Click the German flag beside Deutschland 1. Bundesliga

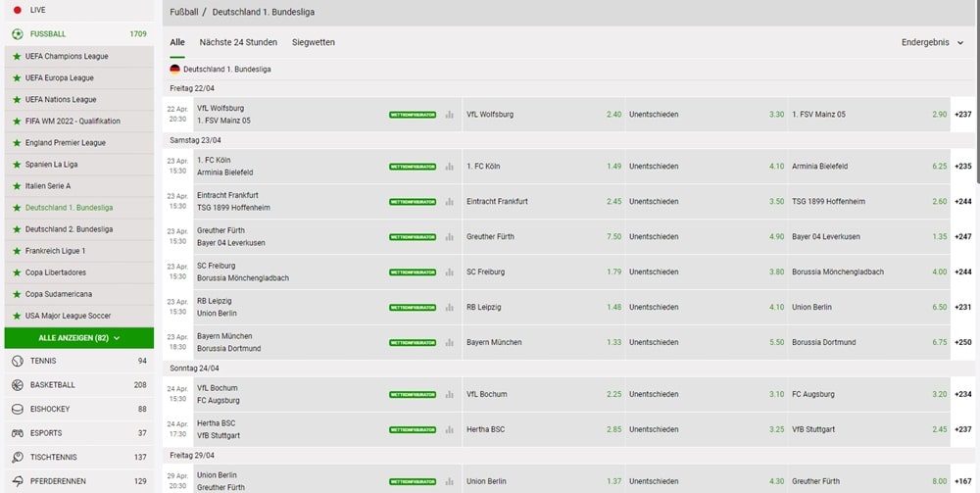pos(175,70)
